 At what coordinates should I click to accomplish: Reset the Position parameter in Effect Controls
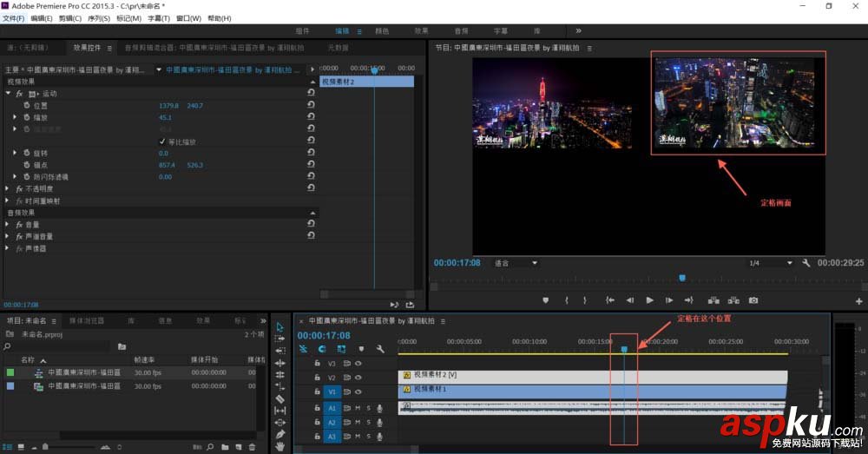311,105
